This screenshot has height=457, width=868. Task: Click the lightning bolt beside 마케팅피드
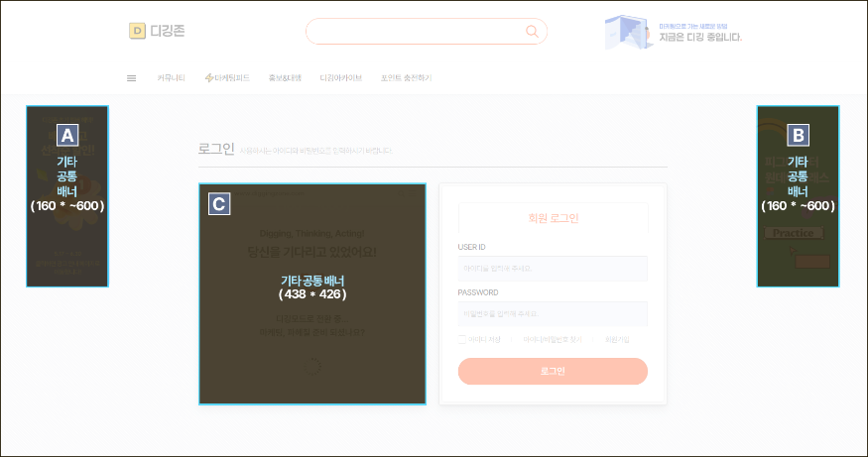click(209, 78)
